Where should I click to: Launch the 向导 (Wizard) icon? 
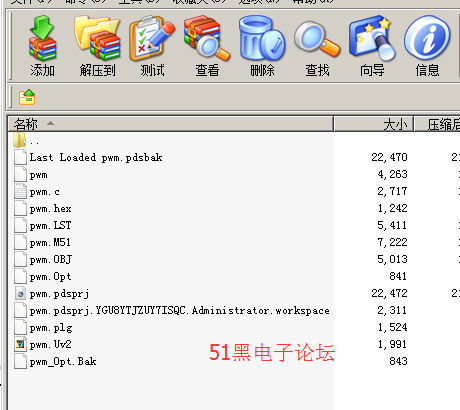pos(372,46)
